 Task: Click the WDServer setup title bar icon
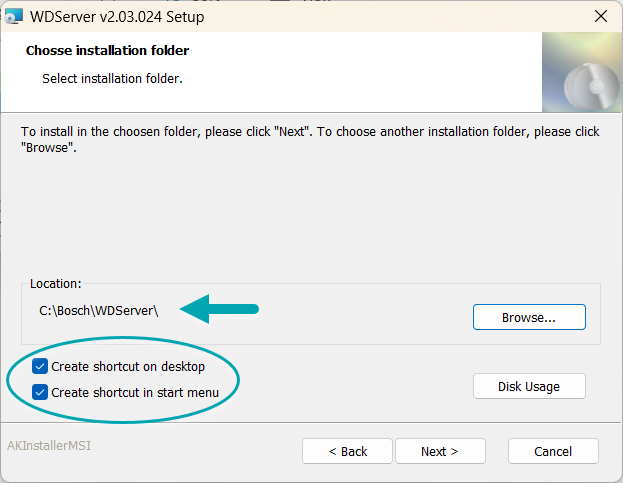point(14,17)
